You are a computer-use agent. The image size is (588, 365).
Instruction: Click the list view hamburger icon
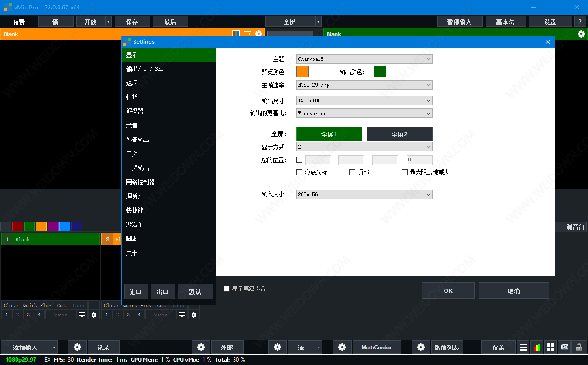point(523,348)
